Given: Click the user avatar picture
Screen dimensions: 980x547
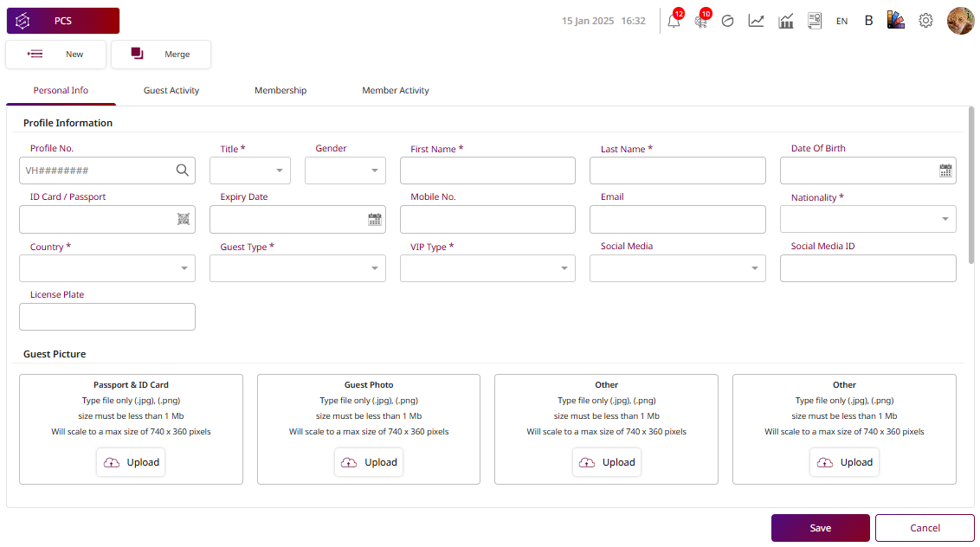Looking at the screenshot, I should (960, 21).
